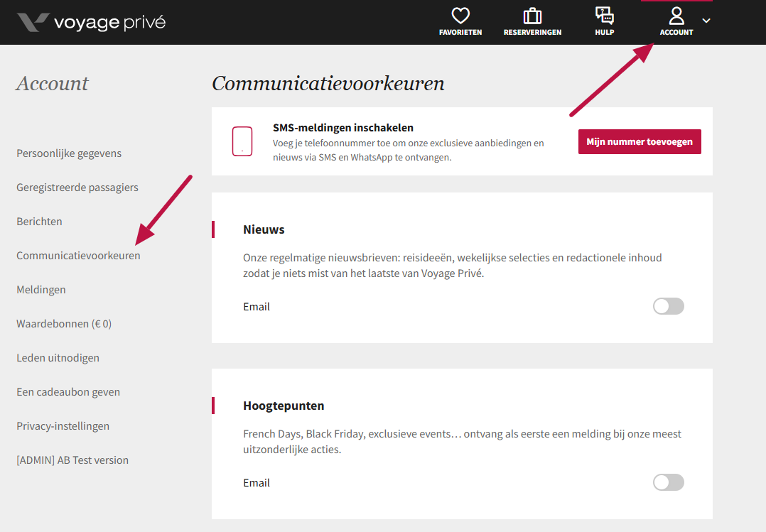The height and width of the screenshot is (532, 766).
Task: Select Geregistreerde passagiers menu item
Action: [x=77, y=188]
